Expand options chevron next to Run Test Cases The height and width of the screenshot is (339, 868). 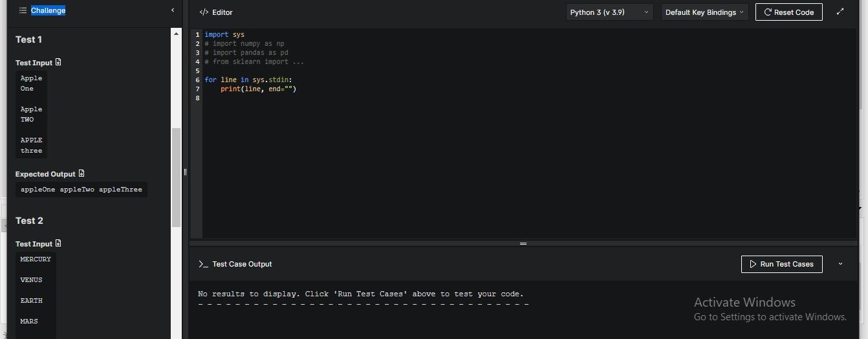tap(840, 264)
